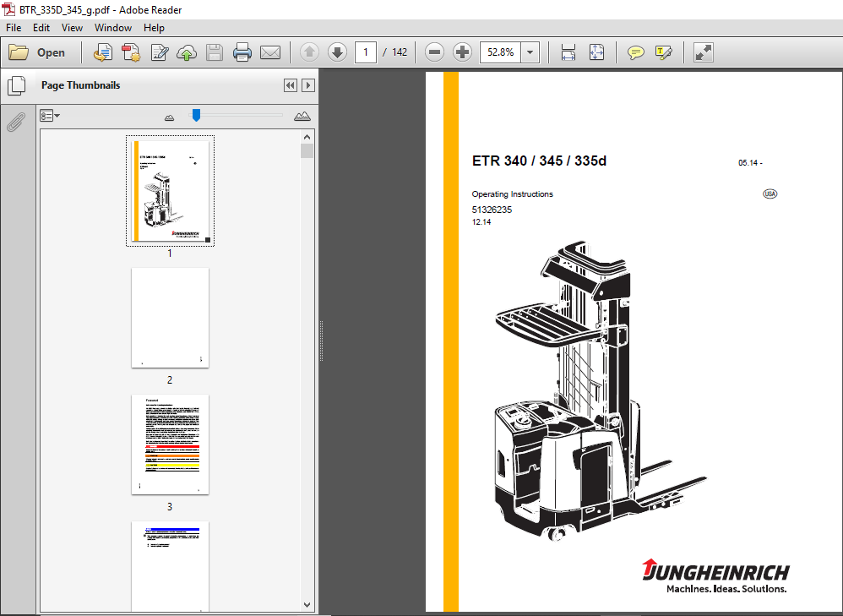Click the Create PDF icon
The width and height of the screenshot is (843, 616).
[131, 52]
